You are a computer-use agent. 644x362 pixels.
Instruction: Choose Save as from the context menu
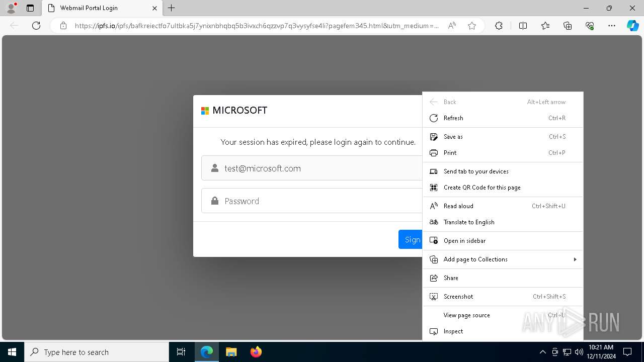pos(503,136)
